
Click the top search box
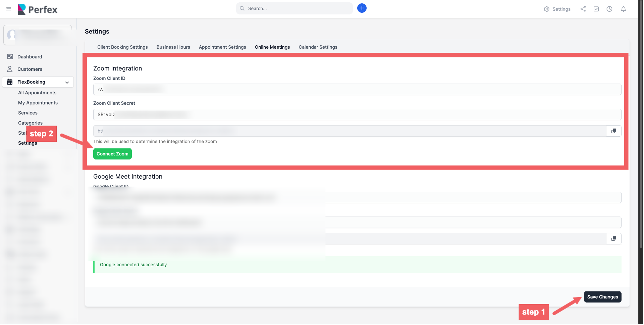coord(294,8)
